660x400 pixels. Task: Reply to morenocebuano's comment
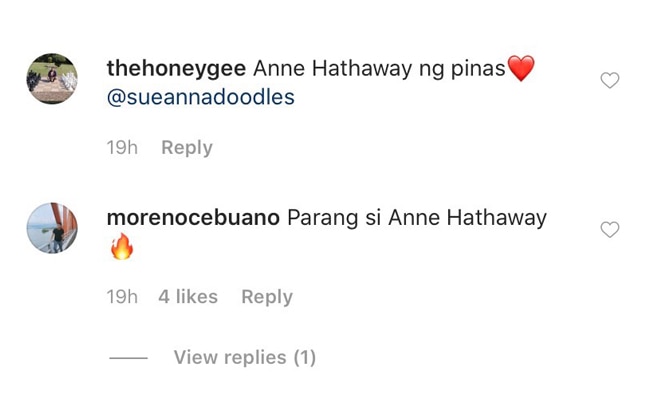click(267, 297)
